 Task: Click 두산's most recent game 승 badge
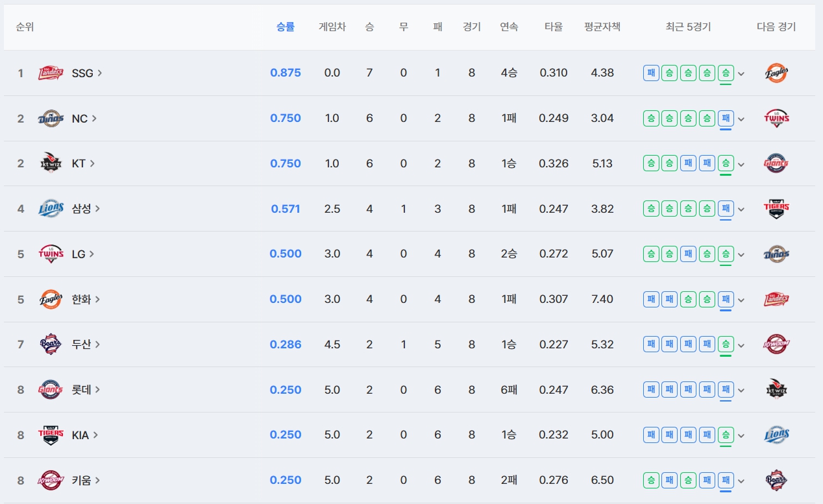tap(726, 344)
